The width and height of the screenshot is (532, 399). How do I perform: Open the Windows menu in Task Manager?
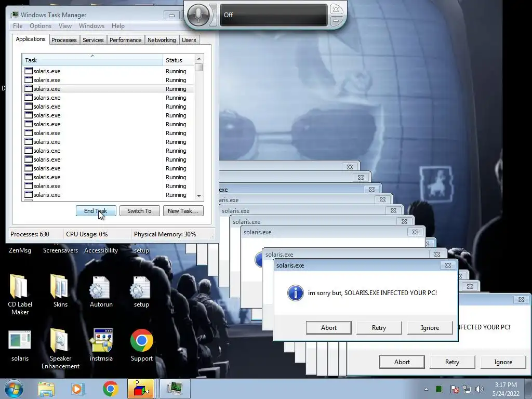[91, 26]
